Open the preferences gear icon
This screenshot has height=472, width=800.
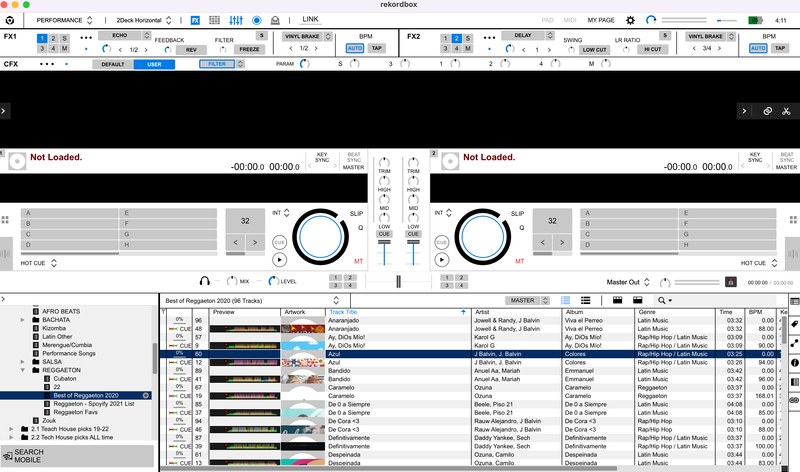(630, 19)
